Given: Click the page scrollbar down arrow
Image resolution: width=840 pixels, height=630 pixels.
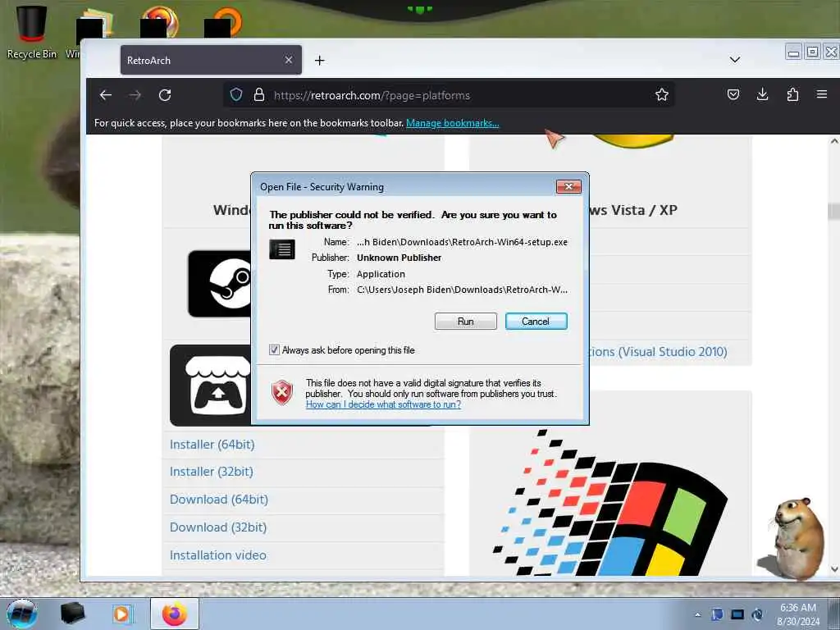Looking at the screenshot, I should (834, 569).
